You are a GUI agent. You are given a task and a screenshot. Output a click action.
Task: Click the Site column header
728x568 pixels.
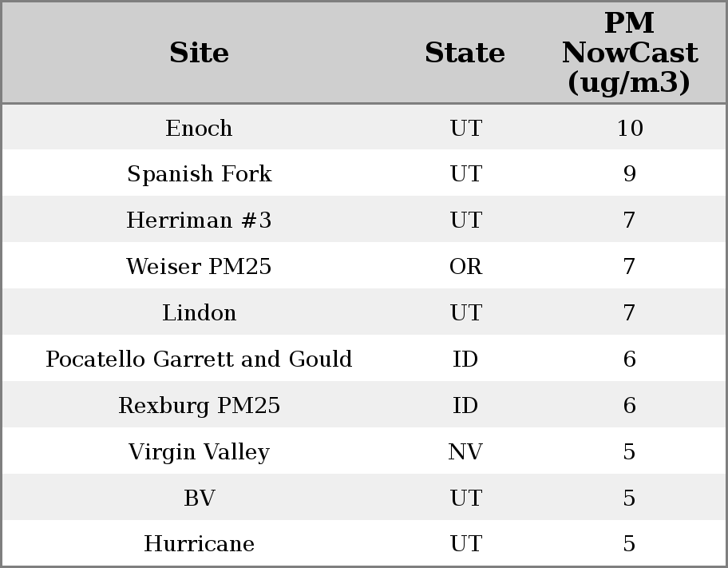(x=199, y=54)
